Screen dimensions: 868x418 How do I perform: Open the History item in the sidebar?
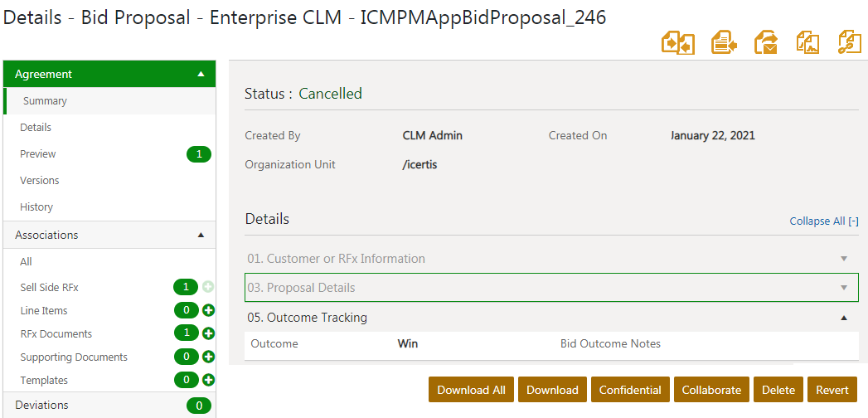36,207
